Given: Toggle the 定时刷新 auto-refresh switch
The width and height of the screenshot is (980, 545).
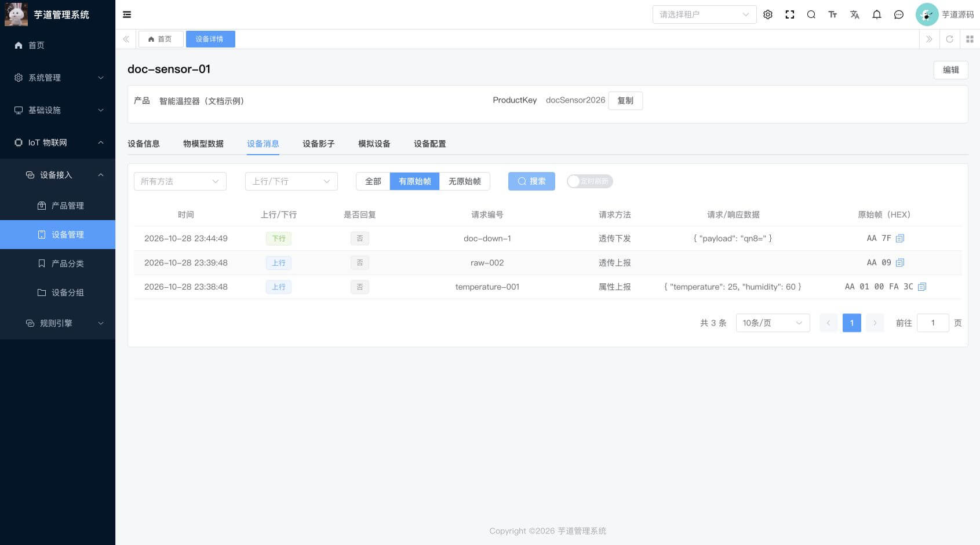Looking at the screenshot, I should [x=589, y=181].
